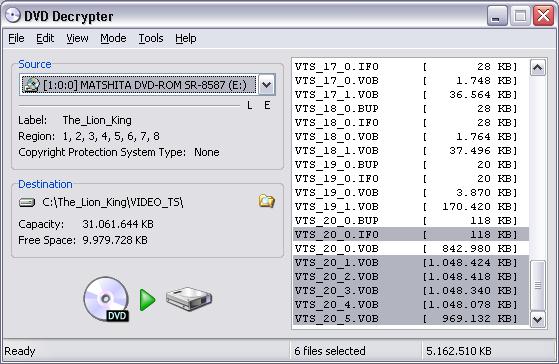Select VTS_18_0.IFO in file list
The image size is (559, 364).
411,123
